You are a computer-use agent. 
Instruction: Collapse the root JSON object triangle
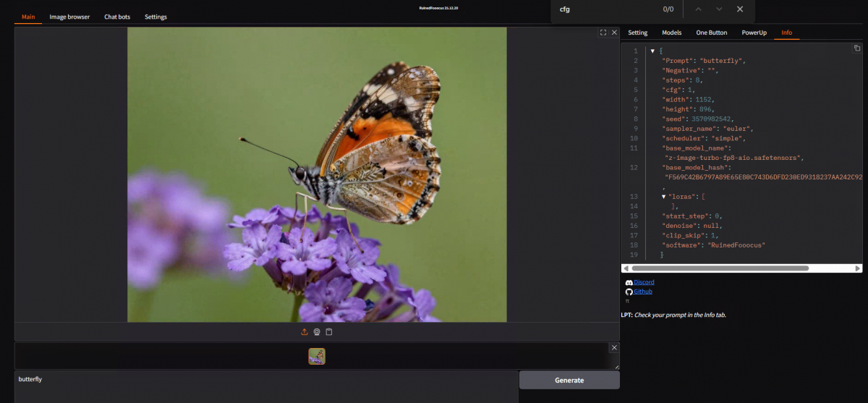tap(652, 51)
